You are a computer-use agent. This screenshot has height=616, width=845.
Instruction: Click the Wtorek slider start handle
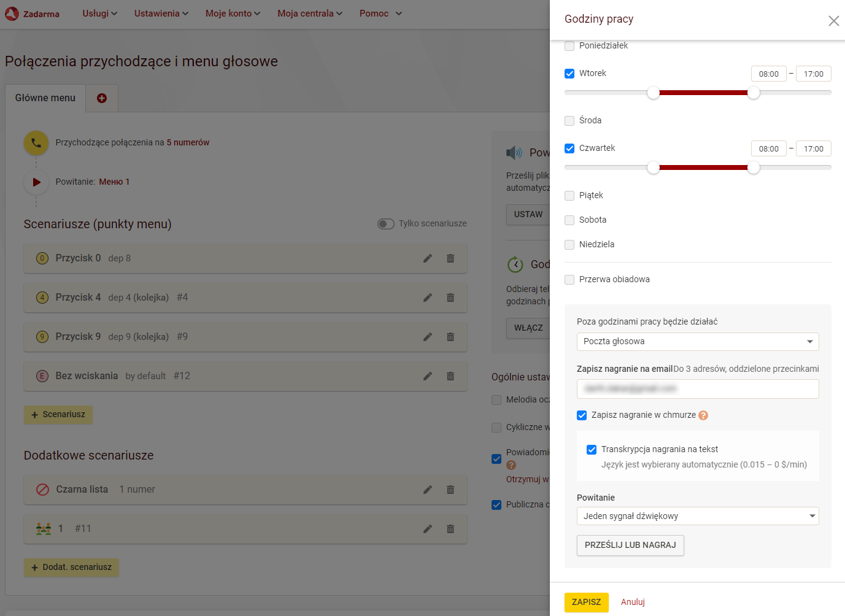pos(654,93)
